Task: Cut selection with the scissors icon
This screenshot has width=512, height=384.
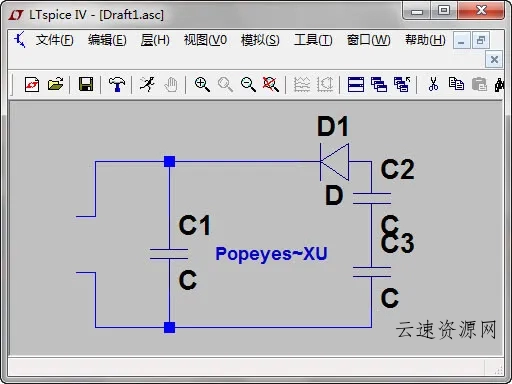Action: pos(433,84)
